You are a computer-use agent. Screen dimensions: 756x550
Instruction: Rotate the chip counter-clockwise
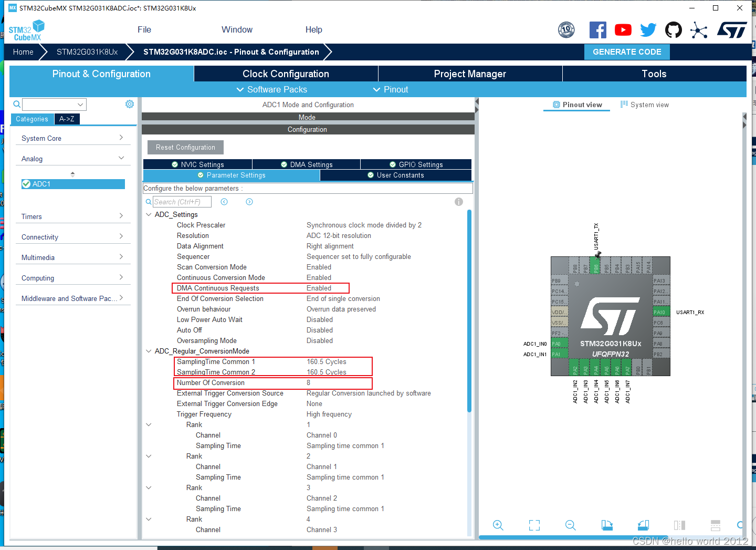coord(643,525)
